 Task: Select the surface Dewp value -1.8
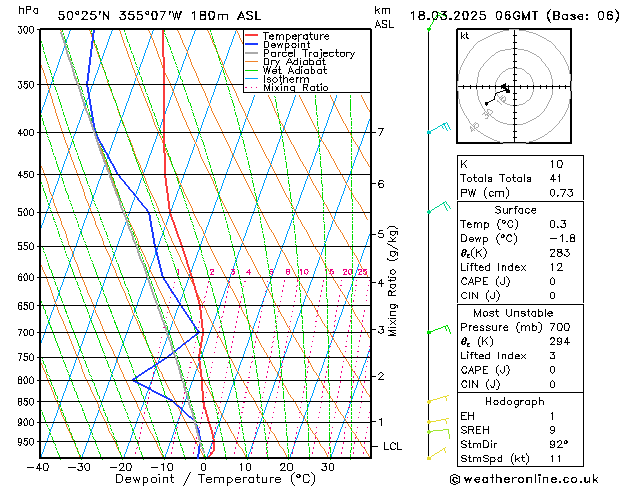point(562,239)
